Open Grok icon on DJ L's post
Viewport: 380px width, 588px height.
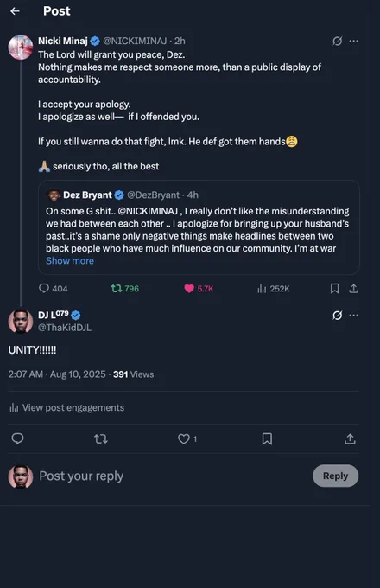338,316
